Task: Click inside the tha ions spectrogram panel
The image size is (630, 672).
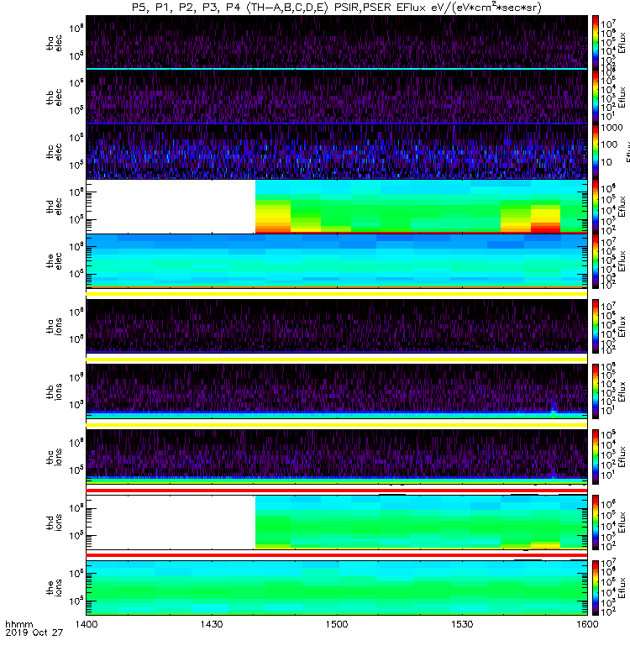Action: click(x=337, y=326)
